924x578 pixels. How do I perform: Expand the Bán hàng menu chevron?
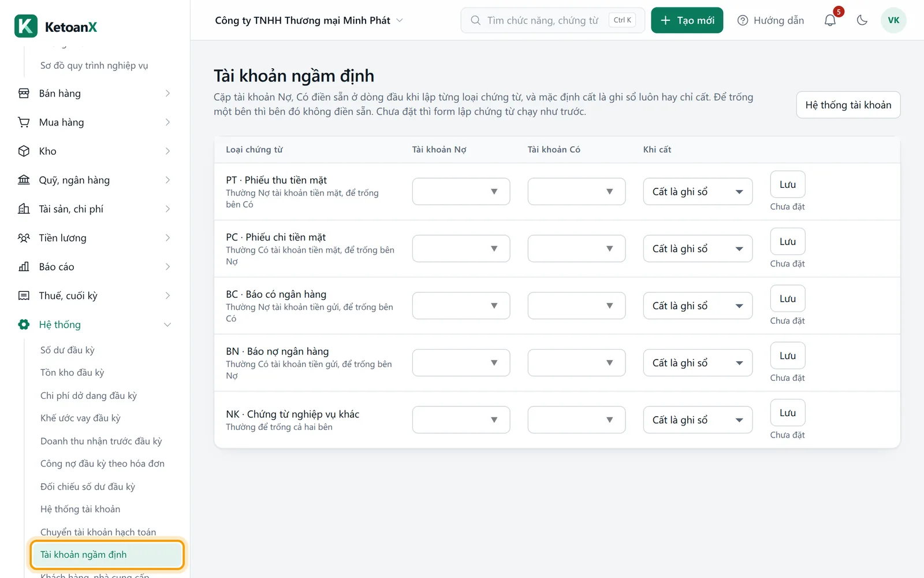coord(167,93)
